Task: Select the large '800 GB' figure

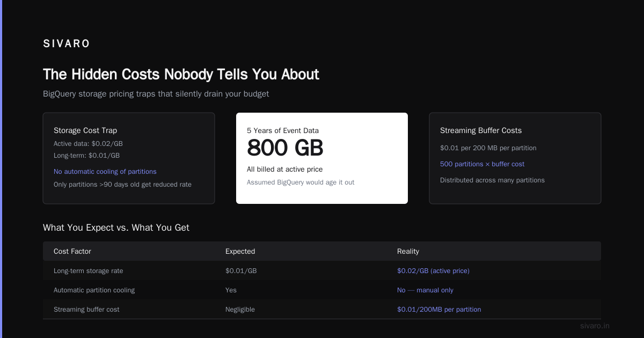Action: pos(285,148)
